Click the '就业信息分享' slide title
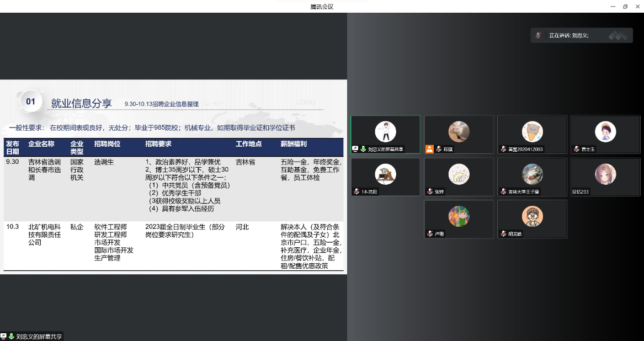The height and width of the screenshot is (341, 644). (82, 103)
